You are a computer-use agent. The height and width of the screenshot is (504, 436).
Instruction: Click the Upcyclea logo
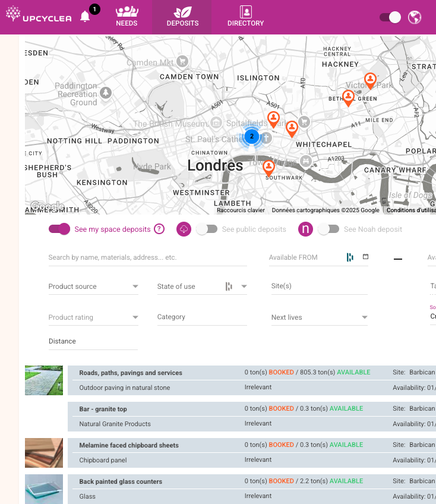tap(39, 17)
